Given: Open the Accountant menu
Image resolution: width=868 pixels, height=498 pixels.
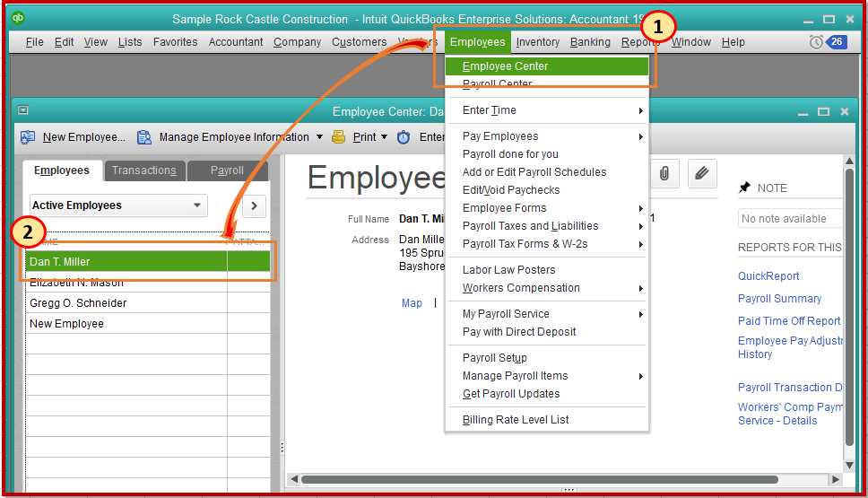Looking at the screenshot, I should [x=236, y=42].
